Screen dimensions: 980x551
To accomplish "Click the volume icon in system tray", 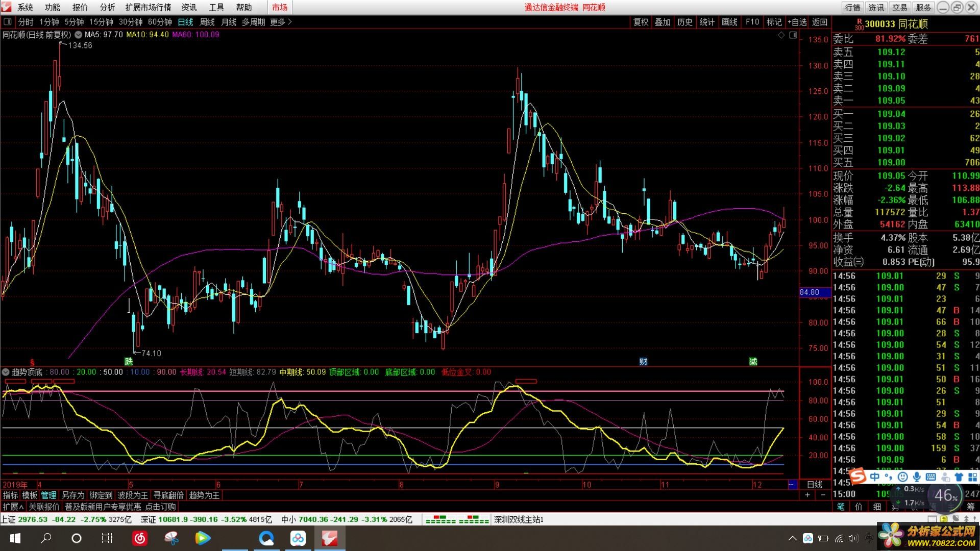I will 853,538.
